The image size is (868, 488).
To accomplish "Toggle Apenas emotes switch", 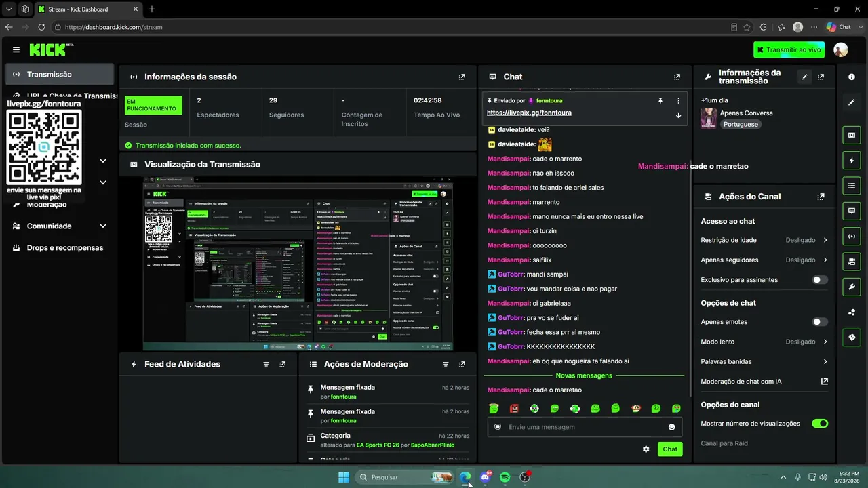I will [x=820, y=322].
